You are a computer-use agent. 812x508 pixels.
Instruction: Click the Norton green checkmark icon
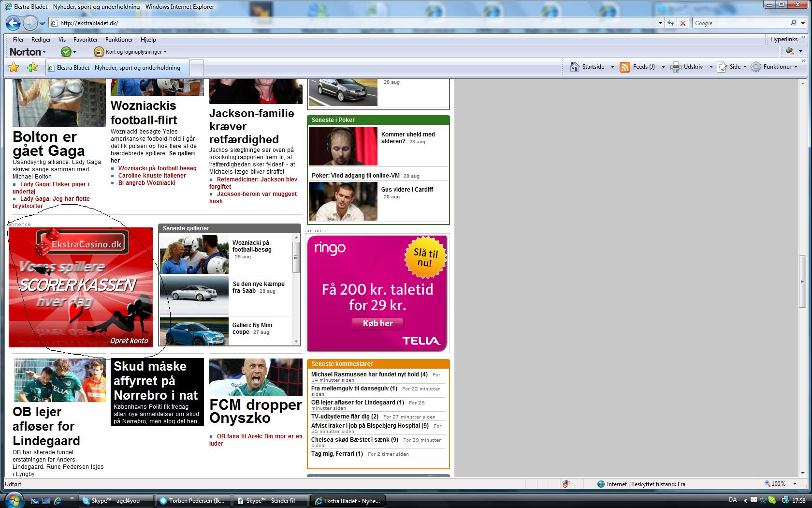click(66, 52)
